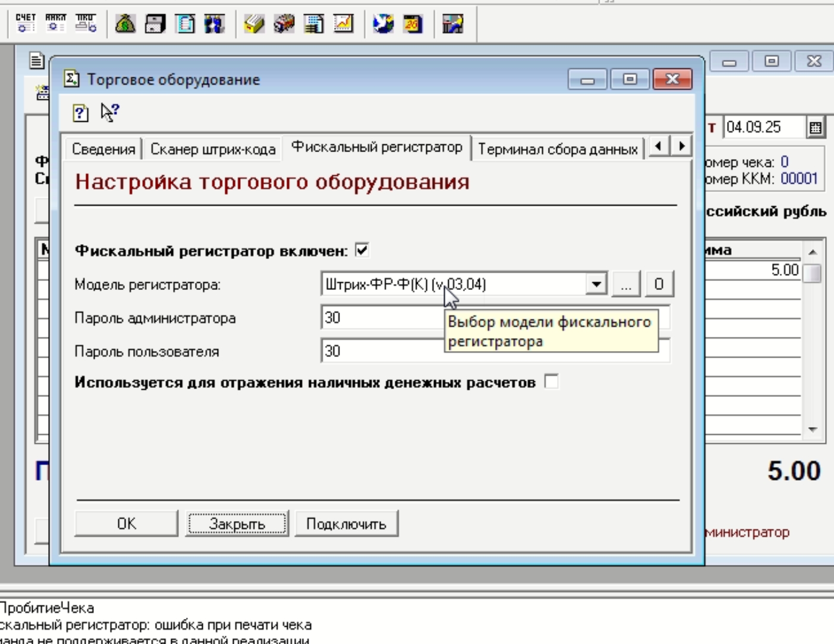The width and height of the screenshot is (834, 644).
Task: Uncheck 'Фискальный регистратор включен' checkbox
Action: coord(362,250)
